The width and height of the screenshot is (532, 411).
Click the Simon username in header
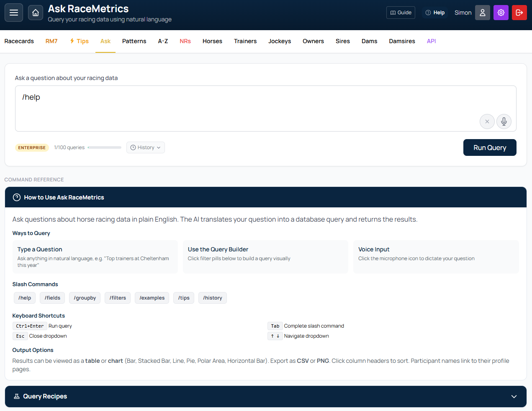463,13
